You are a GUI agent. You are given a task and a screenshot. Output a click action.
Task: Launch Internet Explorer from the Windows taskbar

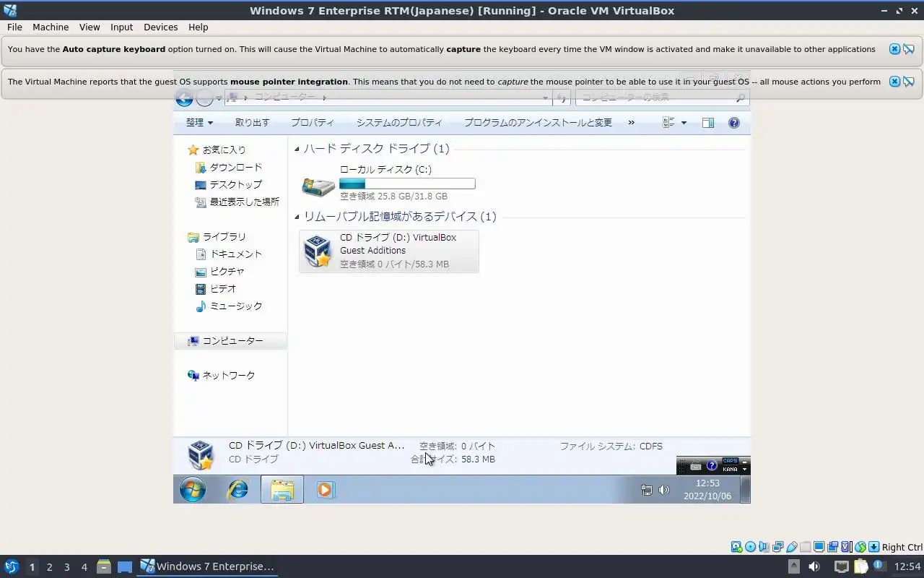[237, 490]
